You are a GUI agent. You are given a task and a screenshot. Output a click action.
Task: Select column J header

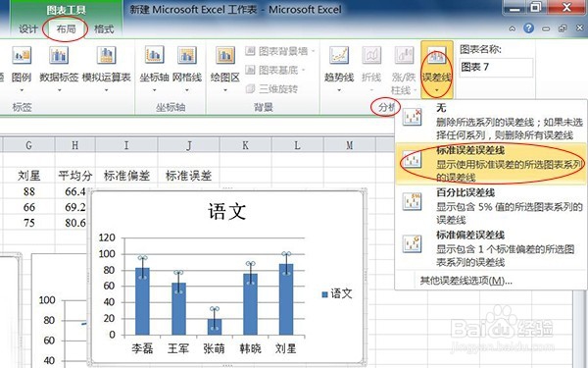click(x=188, y=145)
